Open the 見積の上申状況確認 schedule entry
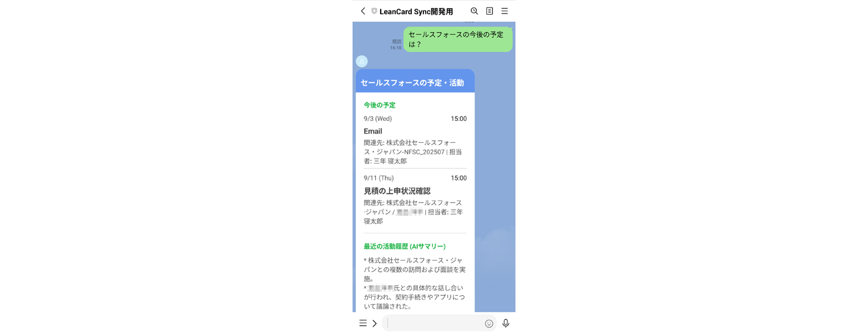 [x=415, y=199]
